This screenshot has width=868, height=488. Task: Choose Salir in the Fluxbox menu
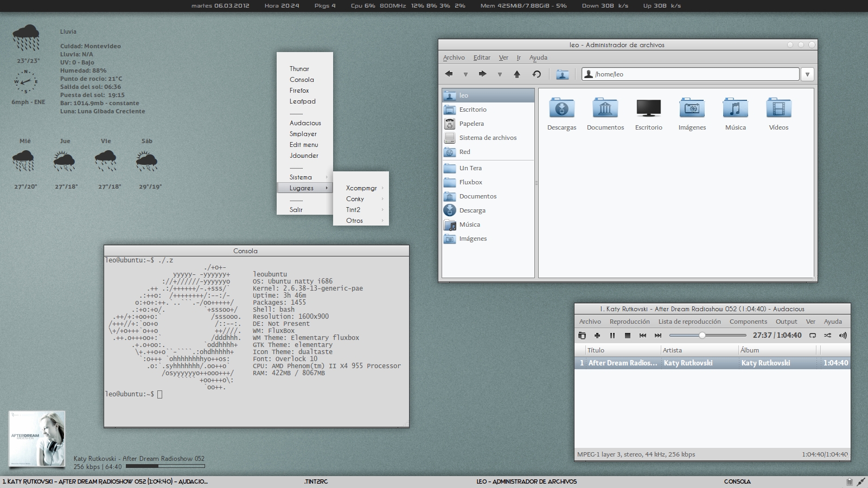click(304, 210)
